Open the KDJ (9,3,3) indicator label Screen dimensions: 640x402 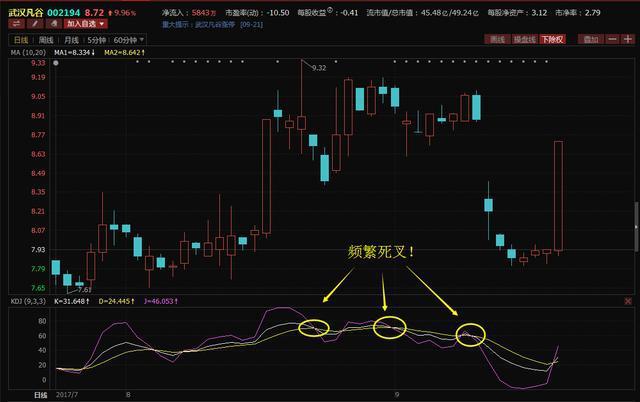(28, 301)
